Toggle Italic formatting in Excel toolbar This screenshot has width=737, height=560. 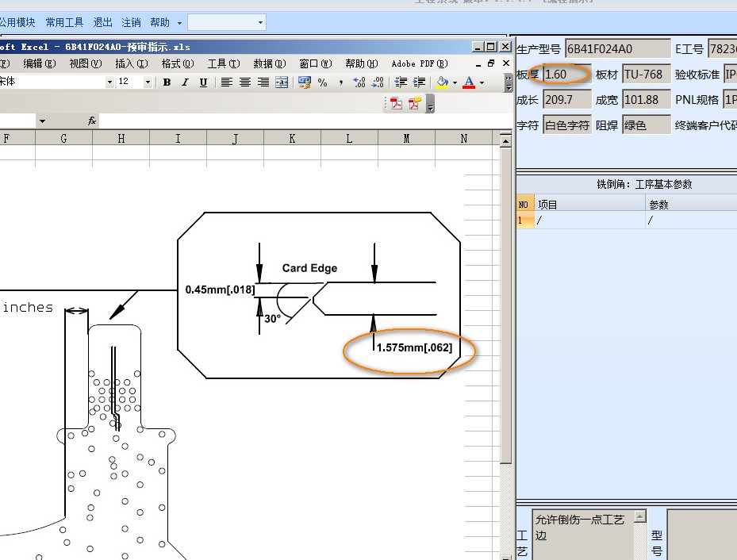point(185,82)
